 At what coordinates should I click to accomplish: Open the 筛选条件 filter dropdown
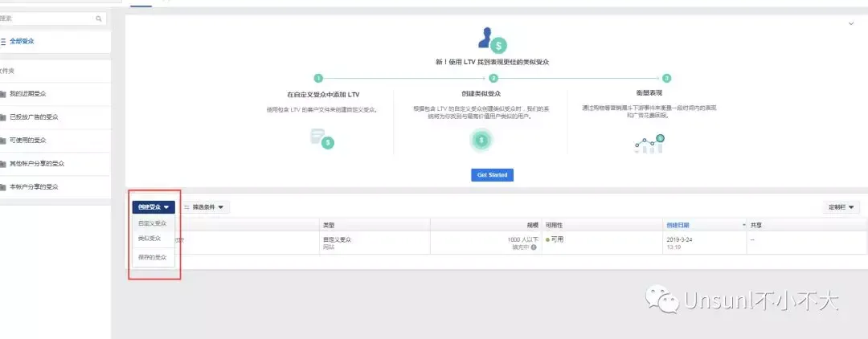coord(203,206)
